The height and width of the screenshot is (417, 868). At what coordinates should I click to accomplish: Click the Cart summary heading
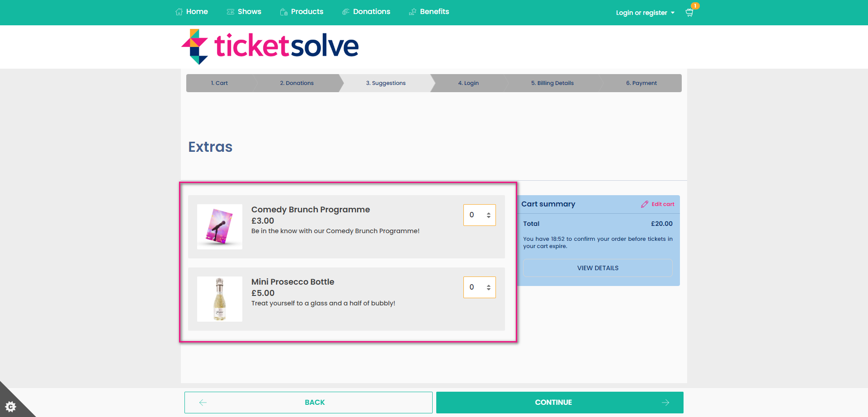coord(548,204)
